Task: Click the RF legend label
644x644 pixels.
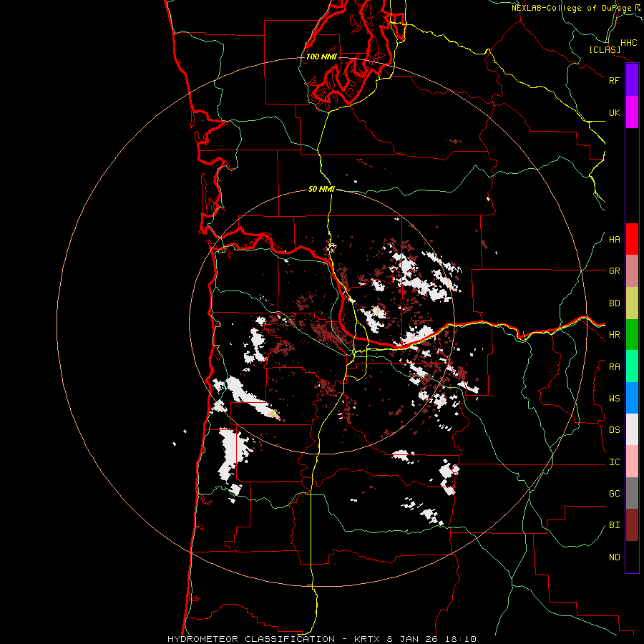Action: click(x=614, y=80)
